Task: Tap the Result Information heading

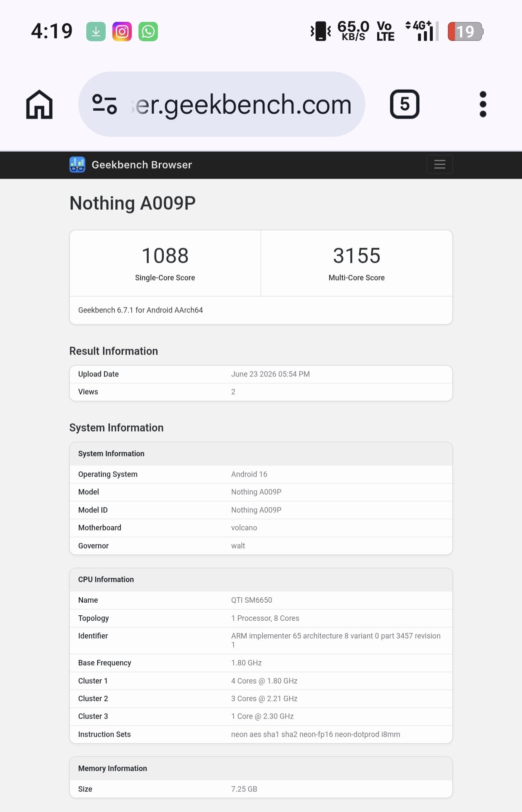Action: tap(114, 351)
